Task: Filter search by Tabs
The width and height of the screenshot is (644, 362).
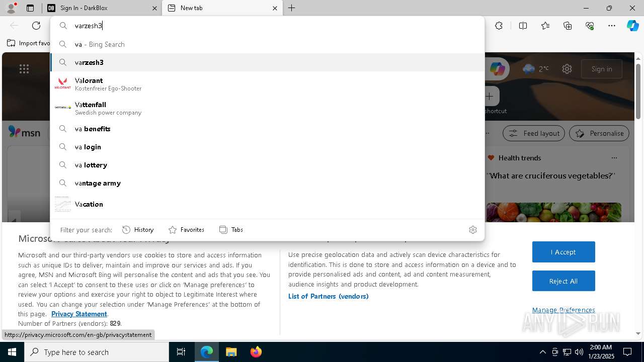Action: (231, 230)
